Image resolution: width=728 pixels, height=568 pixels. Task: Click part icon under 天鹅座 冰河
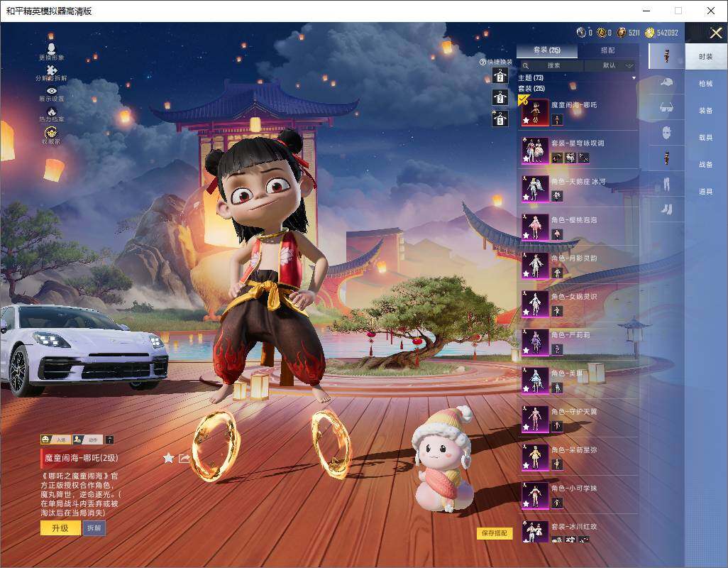tap(557, 197)
